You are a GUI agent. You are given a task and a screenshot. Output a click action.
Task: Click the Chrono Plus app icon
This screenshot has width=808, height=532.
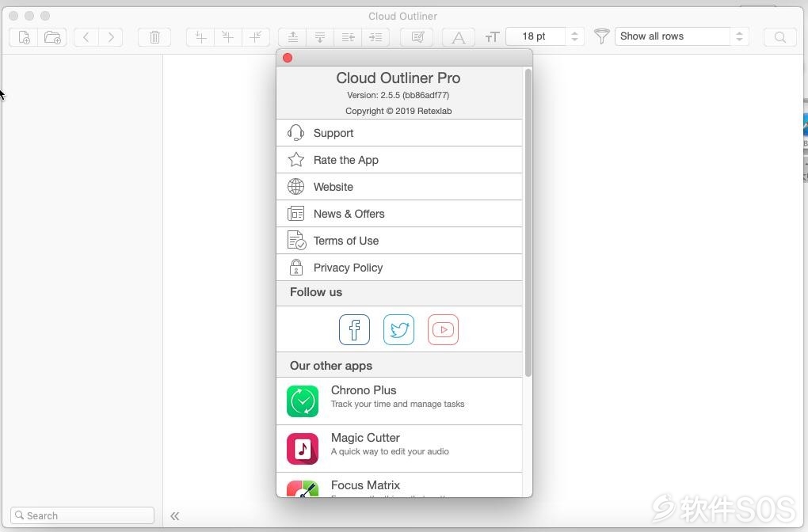tap(303, 401)
